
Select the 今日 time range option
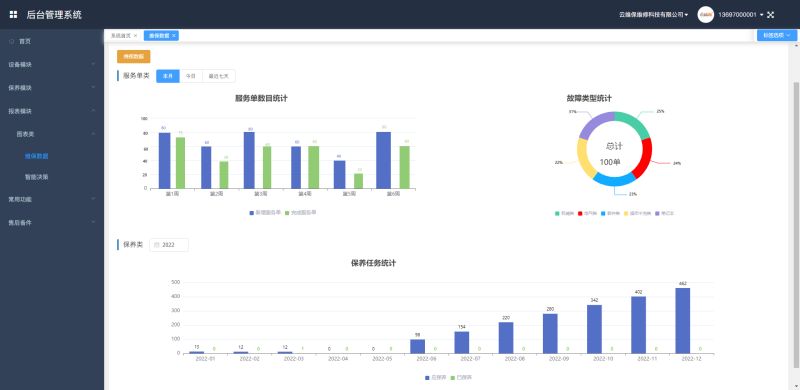[x=191, y=76]
